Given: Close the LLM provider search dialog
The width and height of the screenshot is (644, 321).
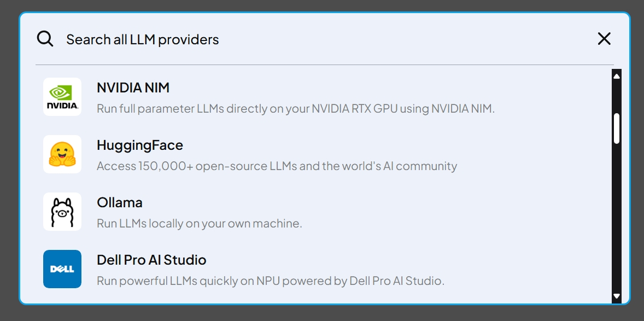Looking at the screenshot, I should (604, 39).
